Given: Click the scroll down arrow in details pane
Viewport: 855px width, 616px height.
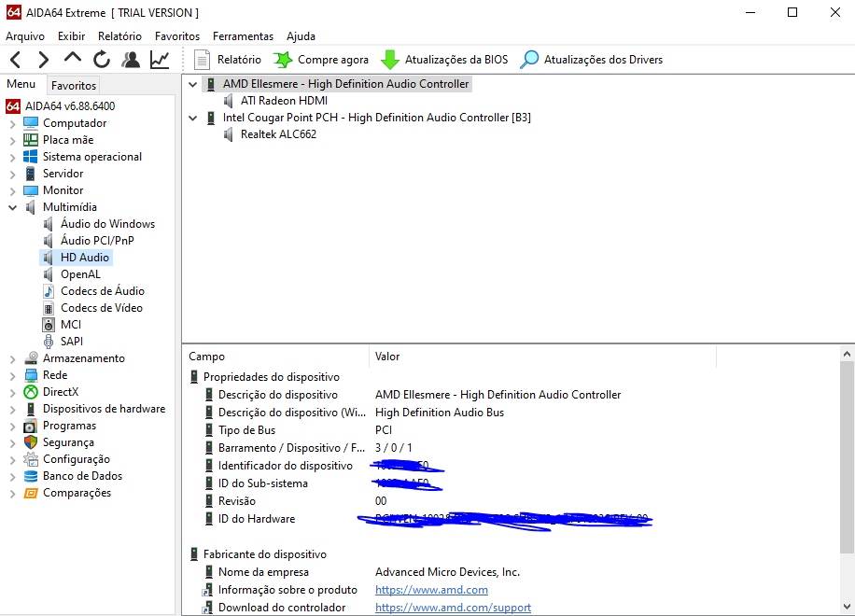Looking at the screenshot, I should (x=847, y=606).
